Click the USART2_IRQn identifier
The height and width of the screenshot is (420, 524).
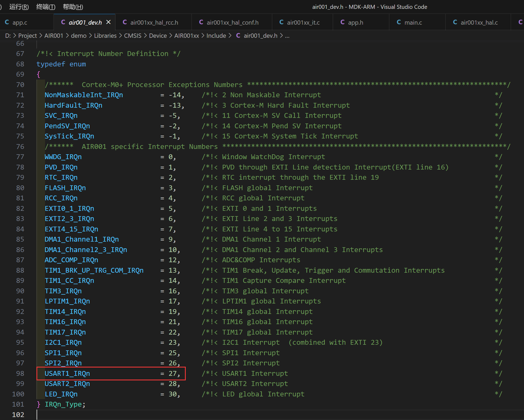coord(67,384)
